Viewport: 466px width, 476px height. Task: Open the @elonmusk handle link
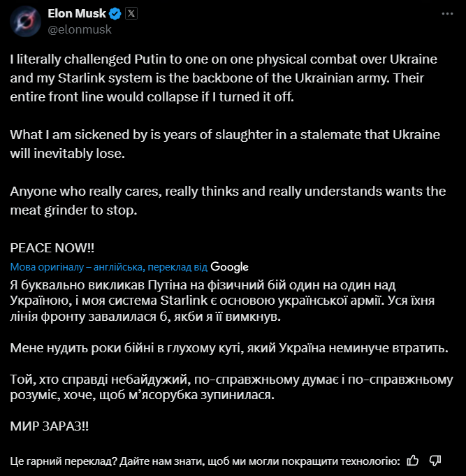click(79, 29)
